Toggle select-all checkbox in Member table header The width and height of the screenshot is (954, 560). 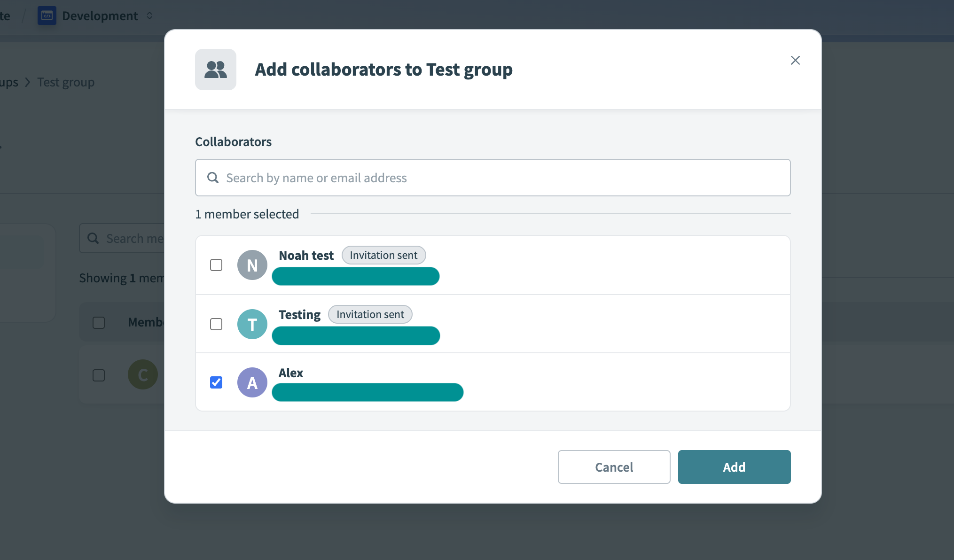[99, 323]
